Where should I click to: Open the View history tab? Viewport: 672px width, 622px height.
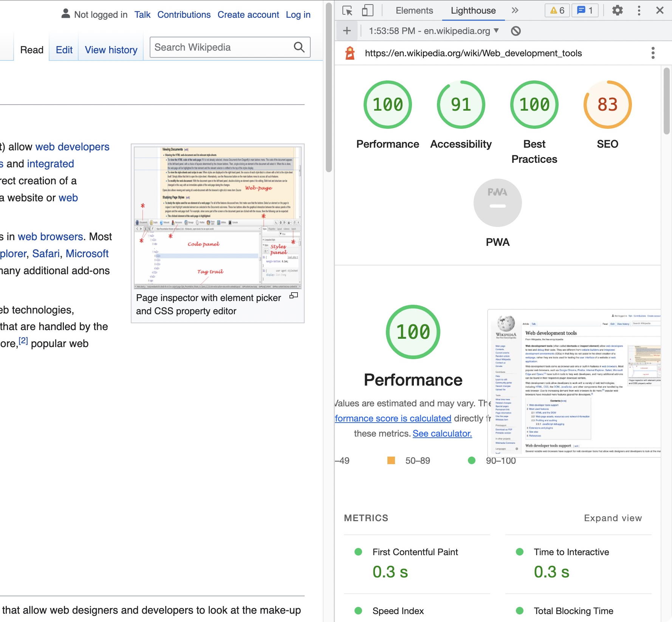click(x=111, y=50)
